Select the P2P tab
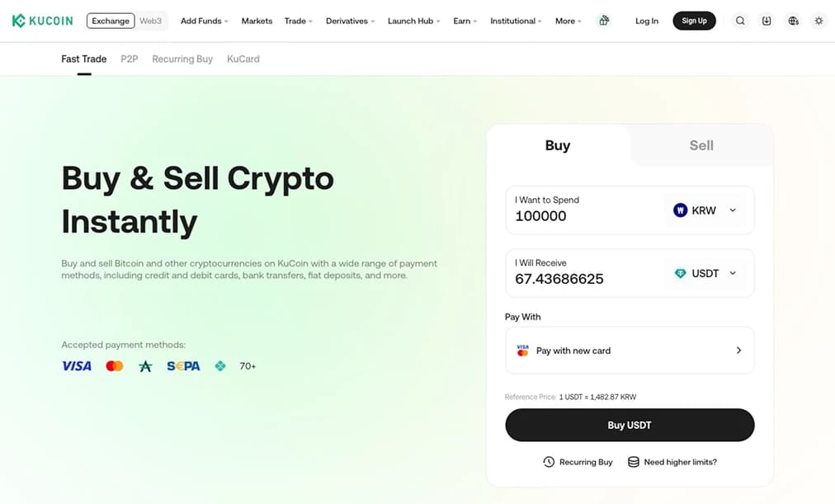835x504 pixels. point(129,59)
